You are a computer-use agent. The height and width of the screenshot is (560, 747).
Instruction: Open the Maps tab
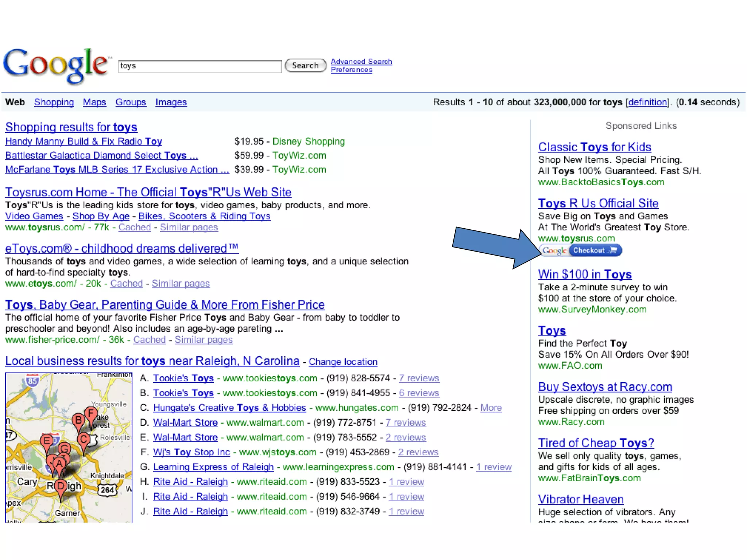pyautogui.click(x=94, y=102)
